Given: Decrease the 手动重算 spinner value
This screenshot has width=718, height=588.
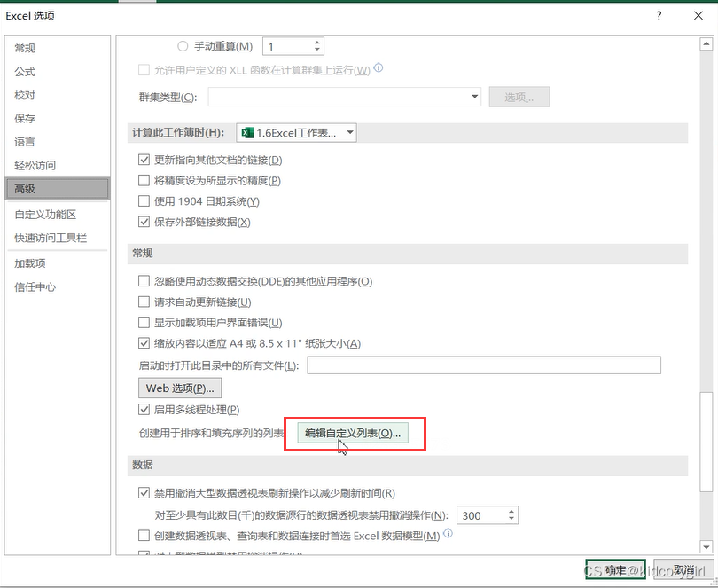Looking at the screenshot, I should tap(316, 50).
